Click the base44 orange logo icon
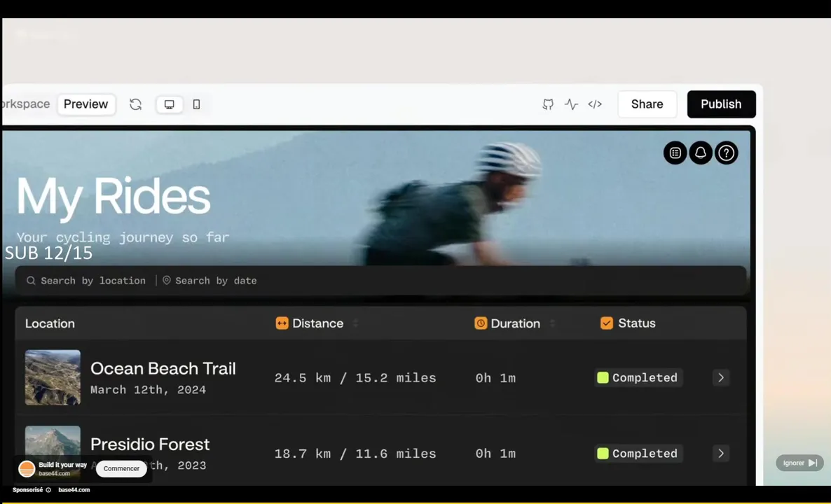 click(27, 468)
